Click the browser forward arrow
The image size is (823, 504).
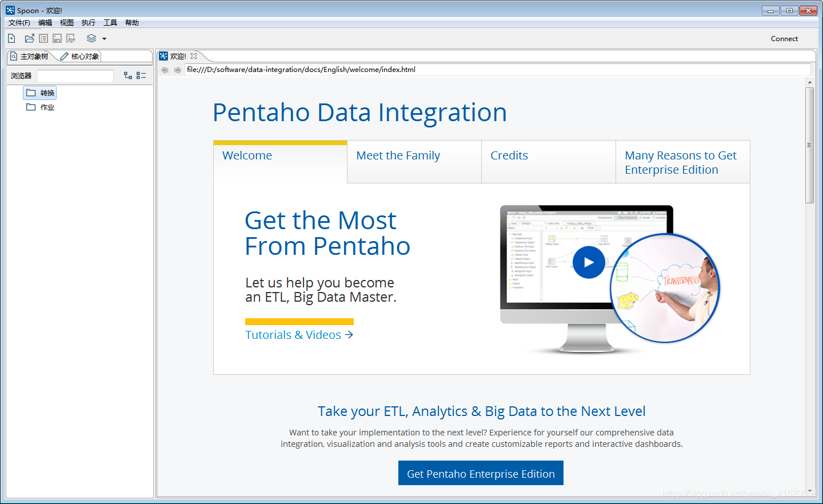click(178, 70)
